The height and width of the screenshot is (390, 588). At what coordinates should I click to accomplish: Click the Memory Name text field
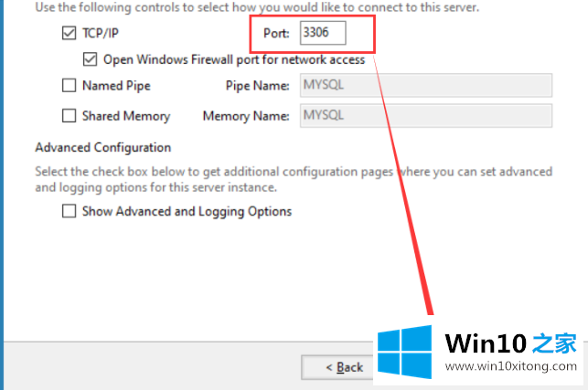click(x=424, y=116)
